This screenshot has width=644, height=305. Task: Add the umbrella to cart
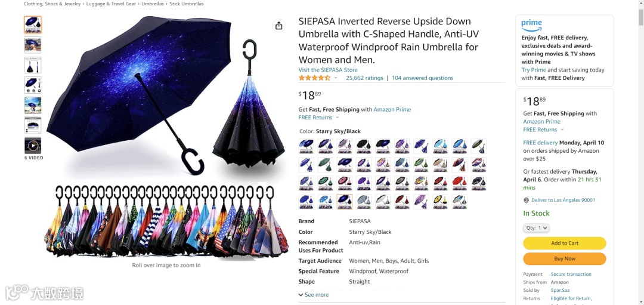pos(564,243)
